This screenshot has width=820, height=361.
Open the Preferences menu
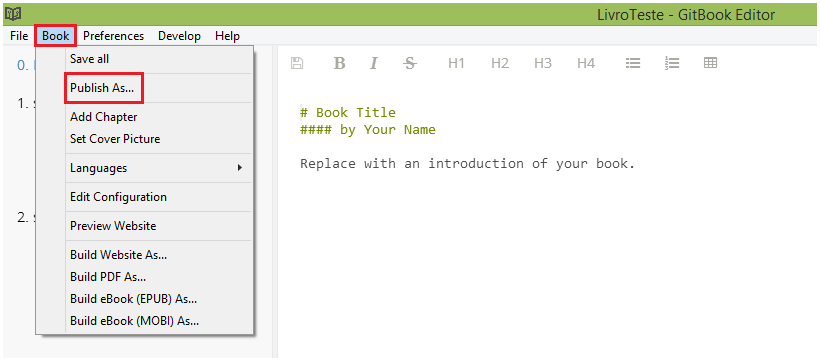pos(113,36)
